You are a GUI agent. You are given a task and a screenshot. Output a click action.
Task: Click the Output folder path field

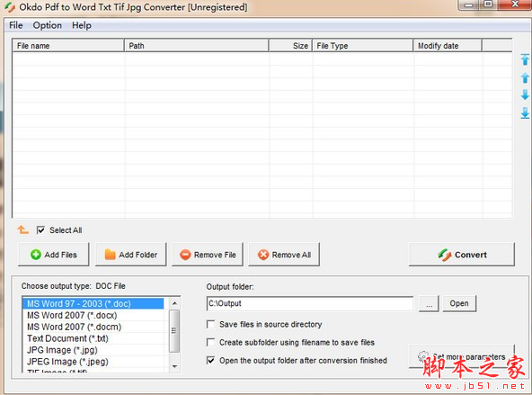[x=310, y=303]
